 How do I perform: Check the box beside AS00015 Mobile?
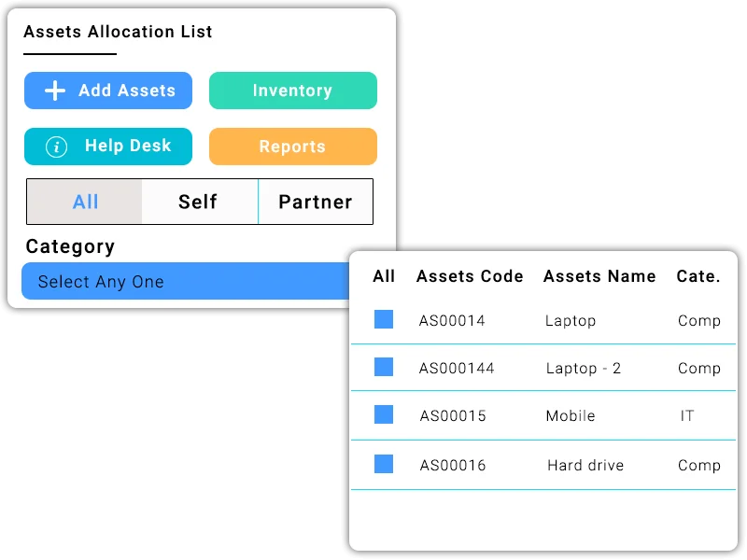[384, 414]
